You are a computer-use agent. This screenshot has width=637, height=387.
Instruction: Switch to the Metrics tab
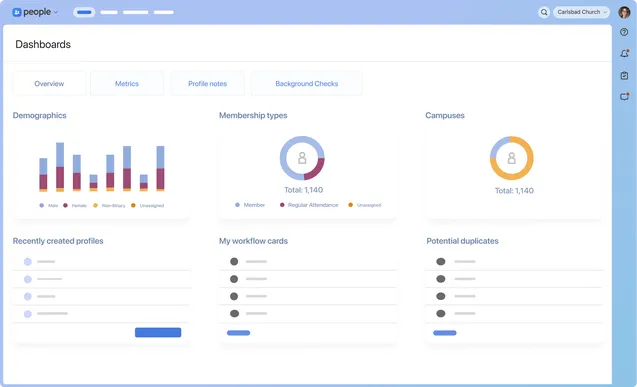127,84
